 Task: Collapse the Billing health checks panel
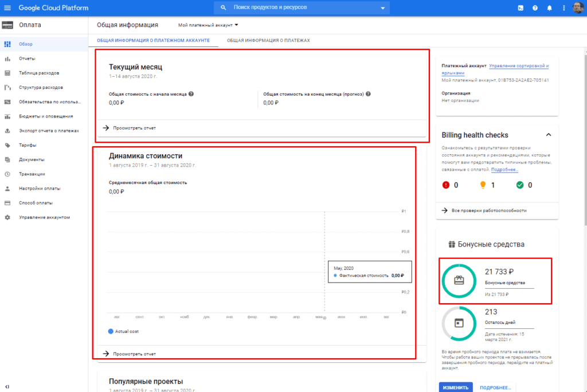(x=548, y=135)
